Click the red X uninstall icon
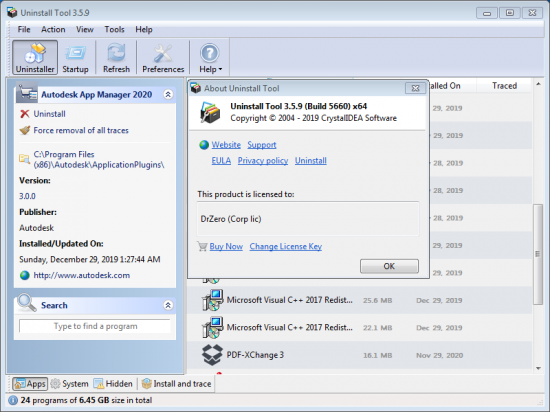The height and width of the screenshot is (412, 550). 25,114
